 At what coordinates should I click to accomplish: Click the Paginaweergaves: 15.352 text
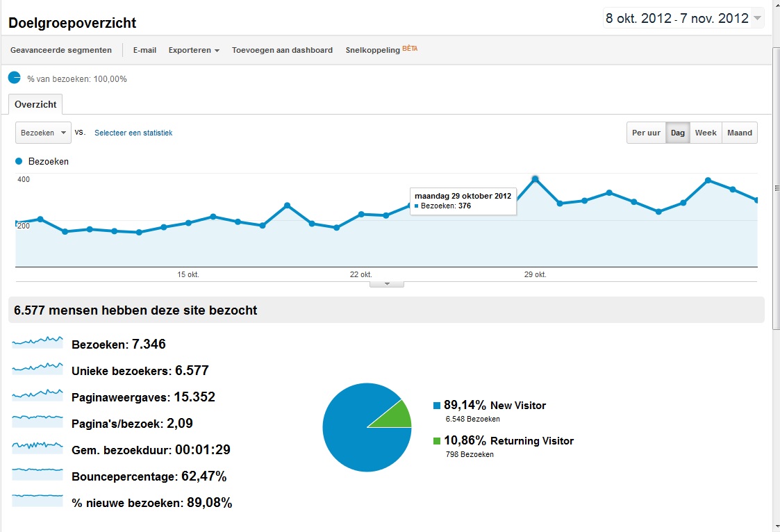[x=143, y=397]
